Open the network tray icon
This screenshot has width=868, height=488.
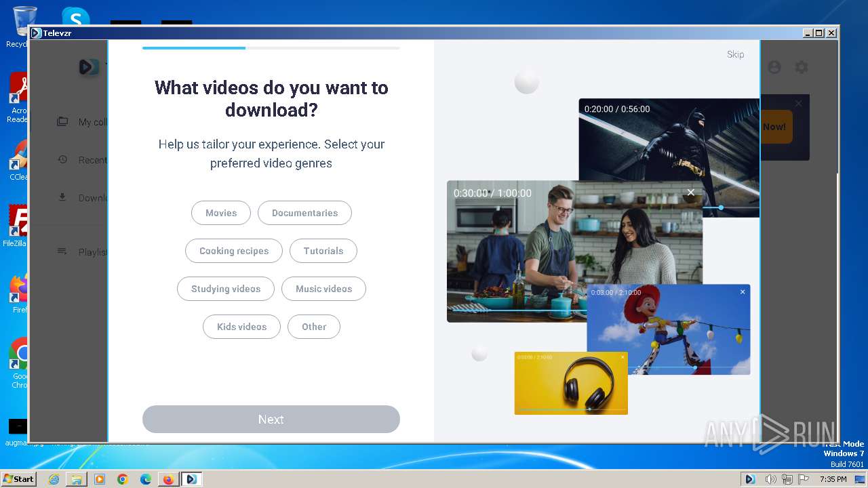pyautogui.click(x=787, y=479)
